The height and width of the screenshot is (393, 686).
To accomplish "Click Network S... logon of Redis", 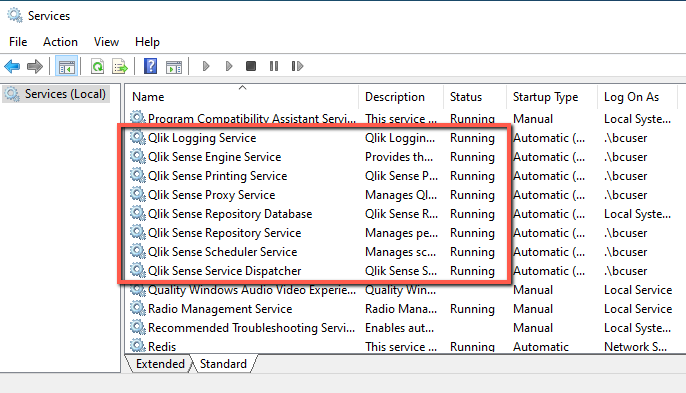I will coord(635,347).
